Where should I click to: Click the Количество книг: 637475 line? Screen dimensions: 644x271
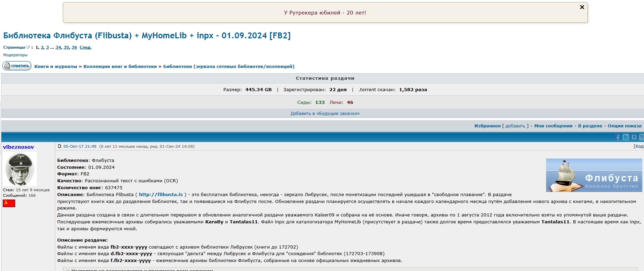coord(90,188)
